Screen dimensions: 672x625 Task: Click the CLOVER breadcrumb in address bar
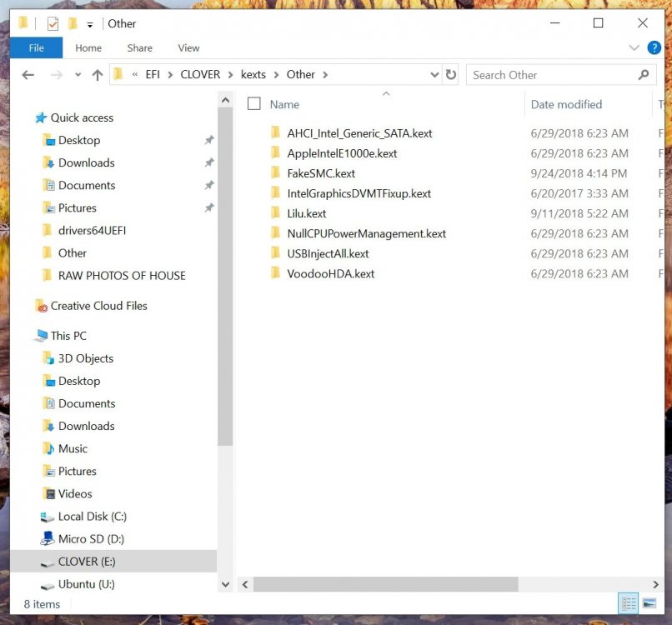pos(200,74)
